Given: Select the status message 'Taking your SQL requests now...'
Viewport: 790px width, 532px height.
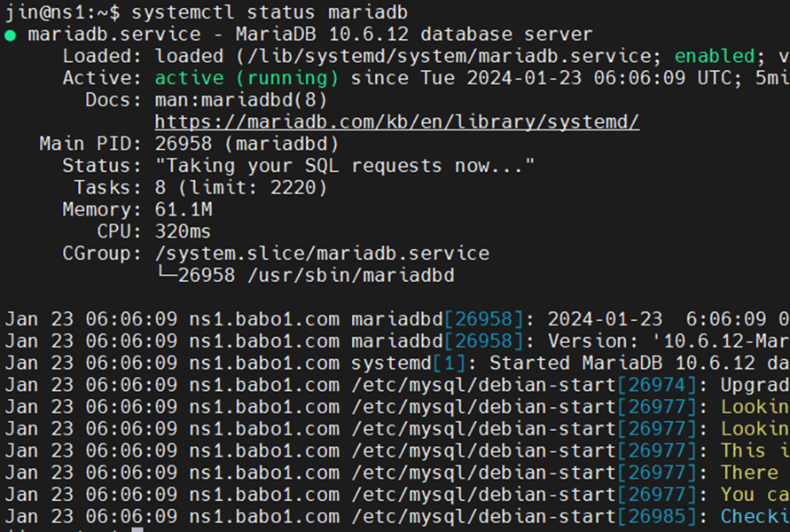Looking at the screenshot, I should pos(345,166).
